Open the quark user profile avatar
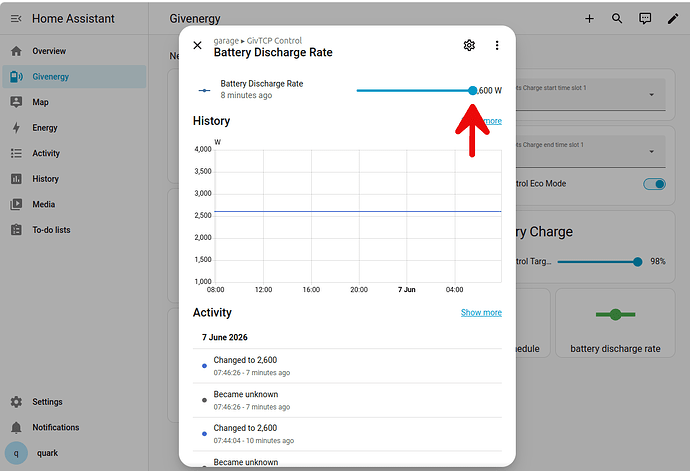This screenshot has width=690, height=471. pos(16,453)
